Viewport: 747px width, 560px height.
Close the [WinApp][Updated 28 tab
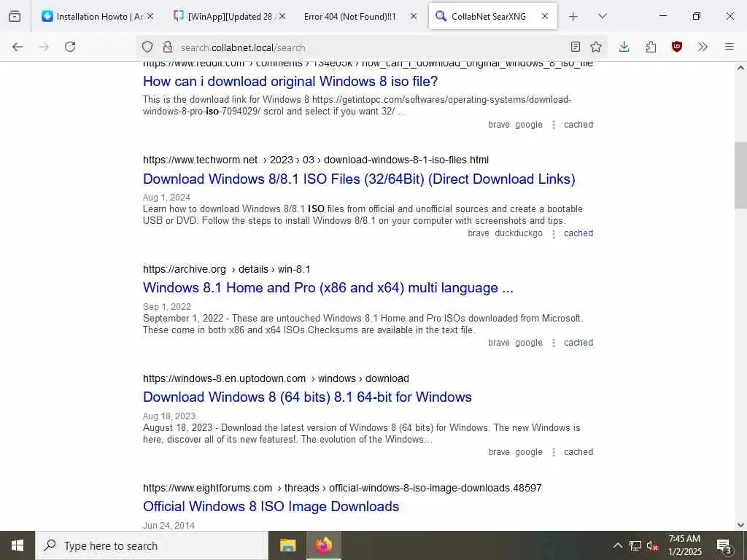coord(282,17)
